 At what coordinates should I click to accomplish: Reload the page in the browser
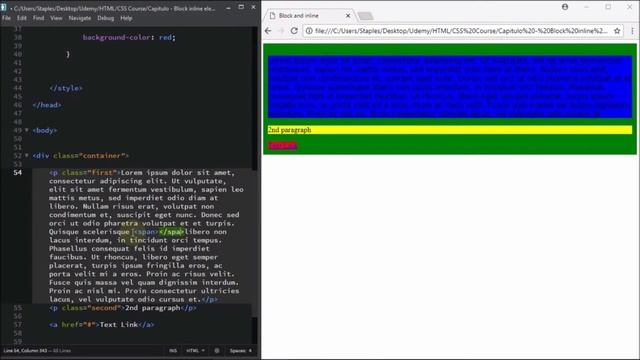tap(294, 31)
